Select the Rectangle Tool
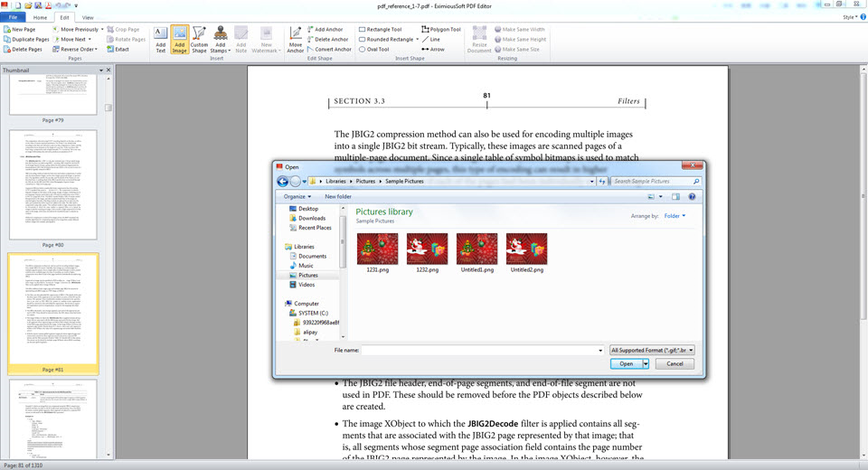 pos(380,29)
